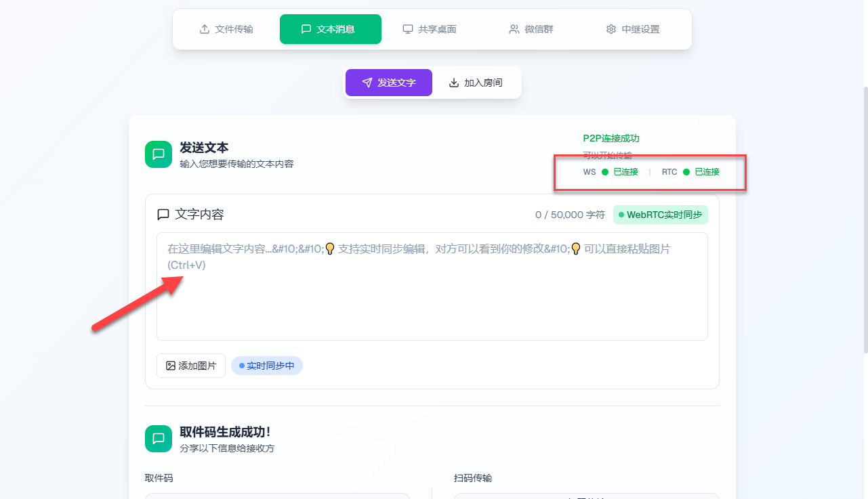
Task: Click the 输入您想要传输的文本内容 subtitle
Action: pos(236,164)
